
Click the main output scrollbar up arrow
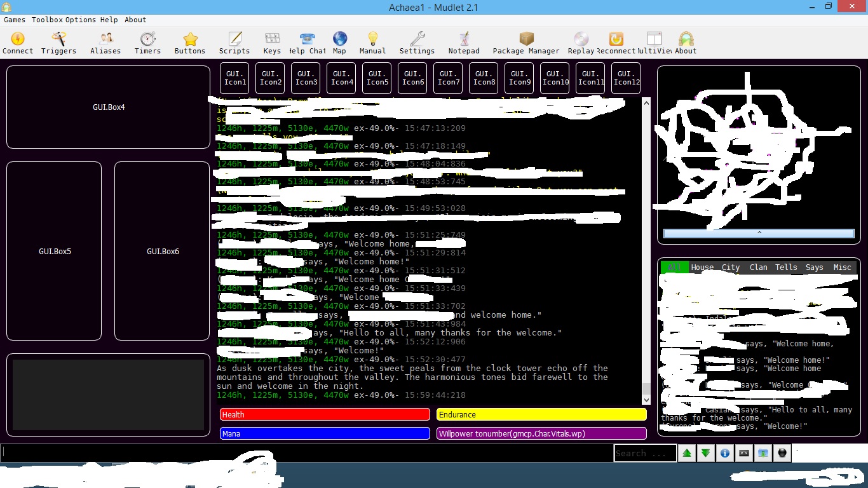[x=646, y=102]
